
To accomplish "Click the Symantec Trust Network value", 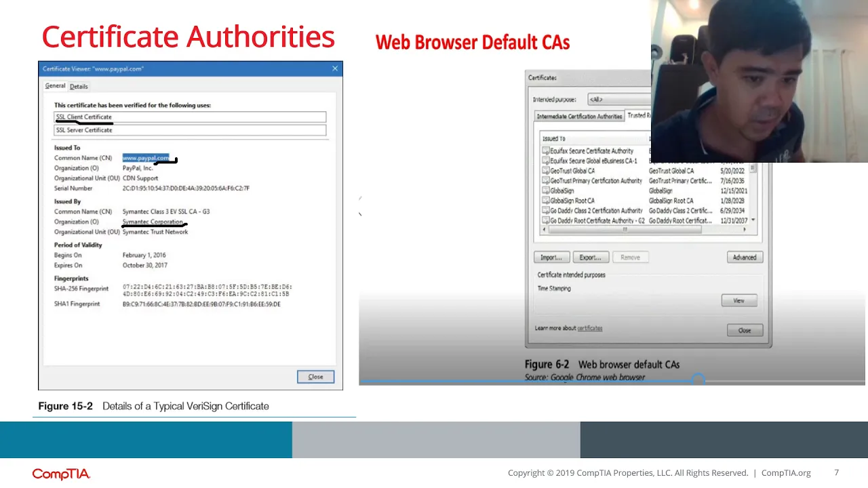I will [x=155, y=232].
